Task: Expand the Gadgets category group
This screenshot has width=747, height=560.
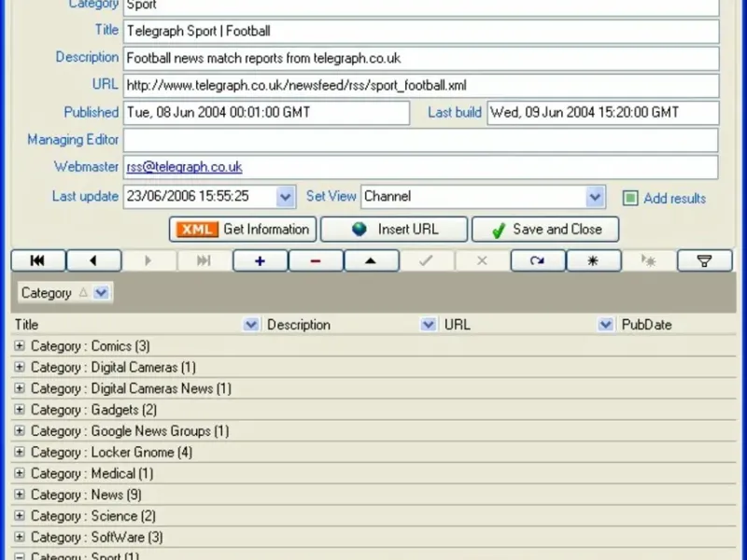Action: click(20, 410)
